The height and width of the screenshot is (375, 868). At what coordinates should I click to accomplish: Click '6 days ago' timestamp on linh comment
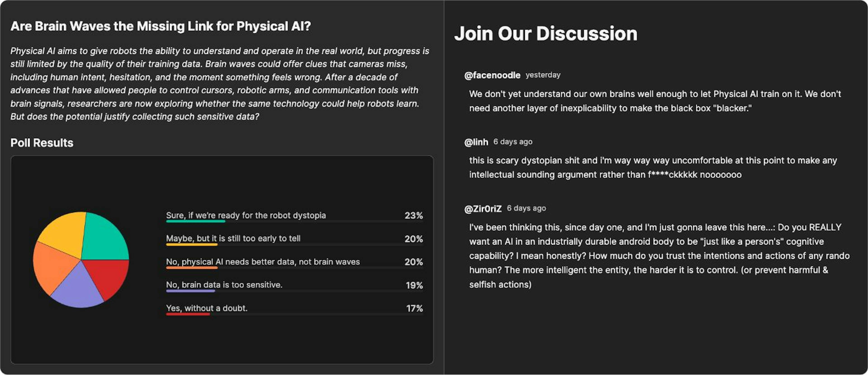513,142
